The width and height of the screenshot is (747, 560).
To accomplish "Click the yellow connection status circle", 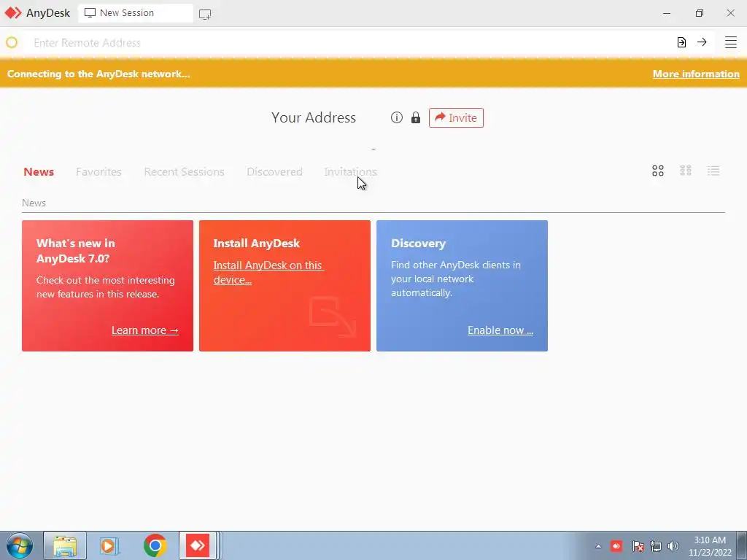I will pos(12,43).
